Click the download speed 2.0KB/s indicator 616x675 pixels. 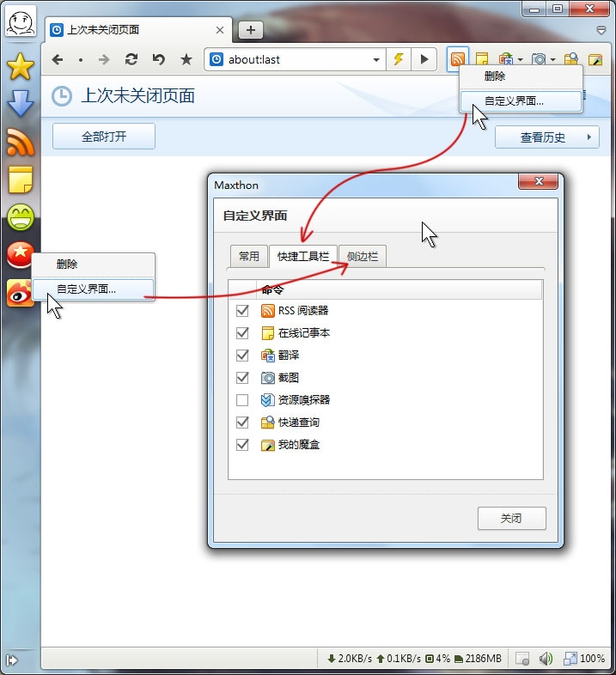[x=350, y=659]
